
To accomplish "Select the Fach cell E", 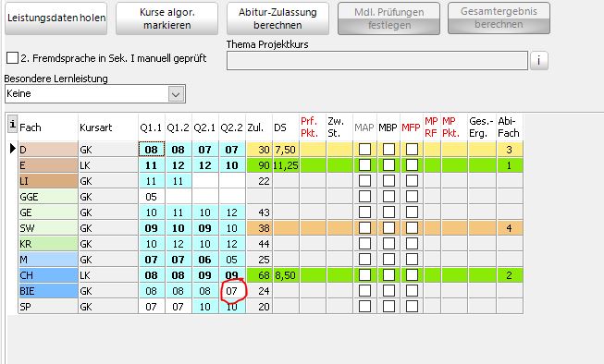I will (x=48, y=165).
